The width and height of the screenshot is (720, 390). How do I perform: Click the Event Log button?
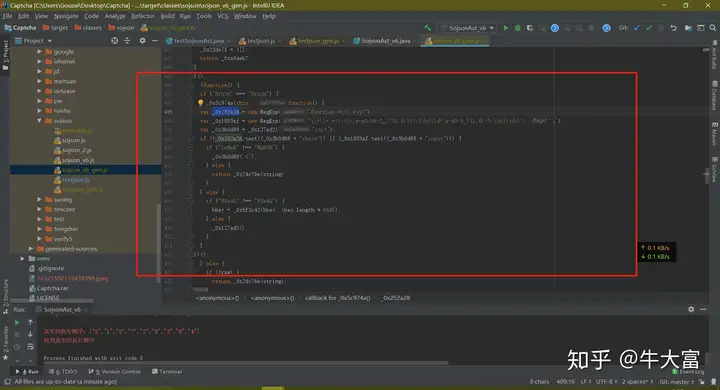click(688, 372)
